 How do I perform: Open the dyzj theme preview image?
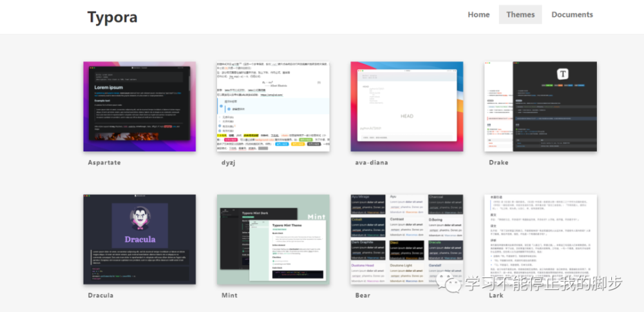tap(273, 106)
